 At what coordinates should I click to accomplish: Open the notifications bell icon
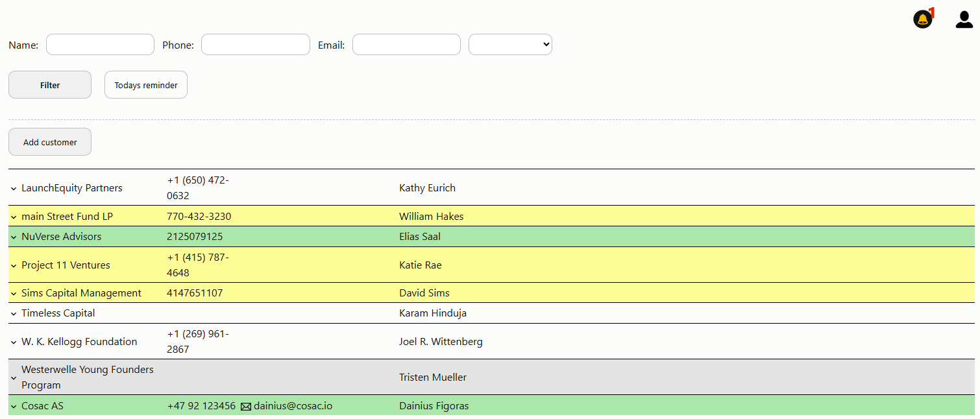pos(923,19)
